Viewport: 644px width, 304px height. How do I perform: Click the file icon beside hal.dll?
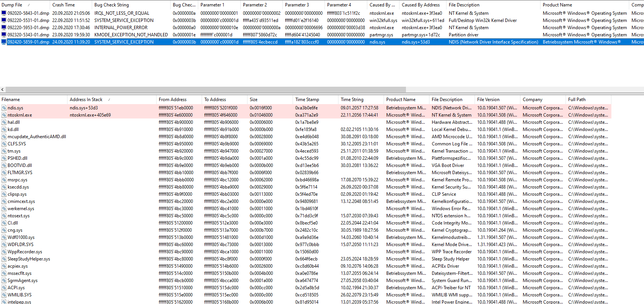tap(4, 122)
